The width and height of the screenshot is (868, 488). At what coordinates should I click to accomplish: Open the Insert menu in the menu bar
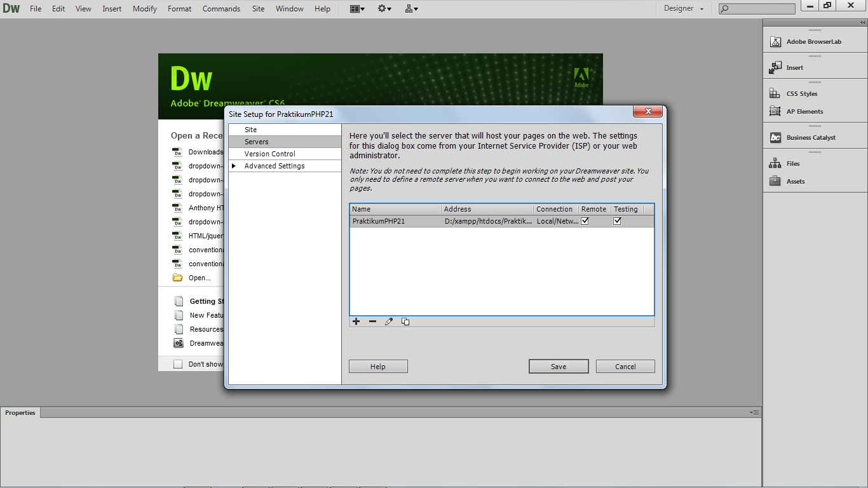pos(112,9)
